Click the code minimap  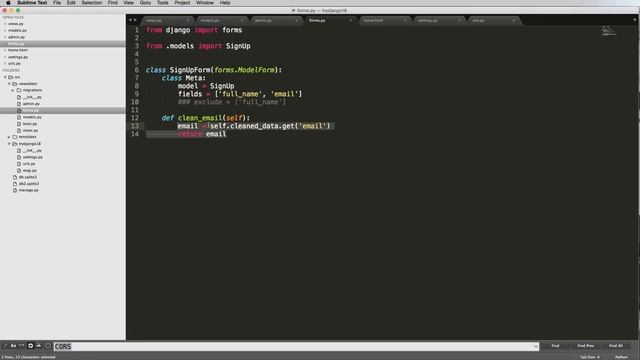point(608,31)
